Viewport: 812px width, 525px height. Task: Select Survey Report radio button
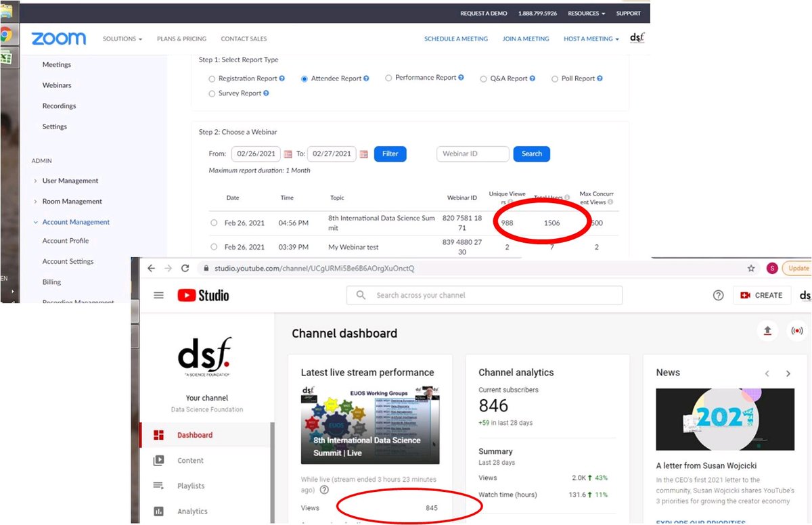click(212, 93)
